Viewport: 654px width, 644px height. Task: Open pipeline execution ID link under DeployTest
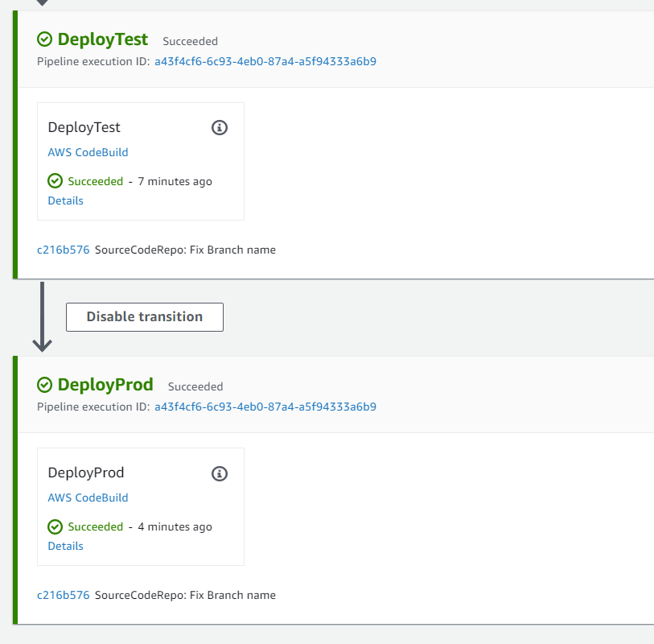coord(265,61)
